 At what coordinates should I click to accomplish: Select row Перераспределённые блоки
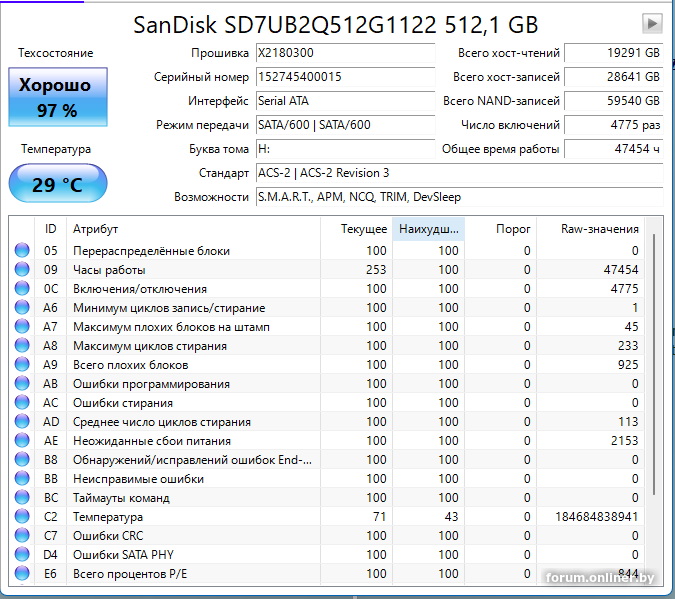pyautogui.click(x=326, y=251)
